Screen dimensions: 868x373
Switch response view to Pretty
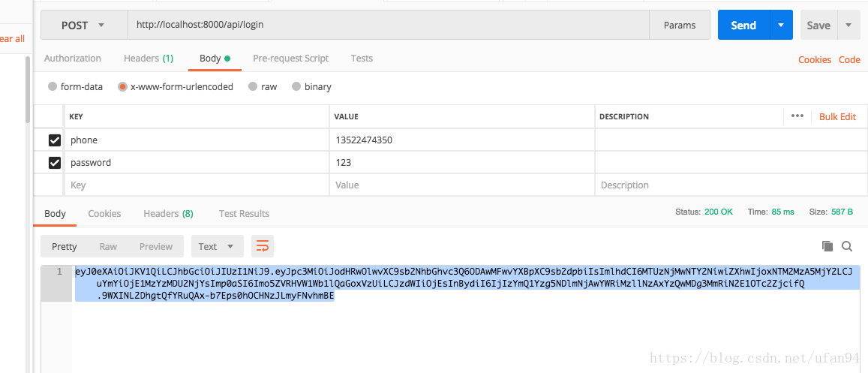pyautogui.click(x=65, y=246)
